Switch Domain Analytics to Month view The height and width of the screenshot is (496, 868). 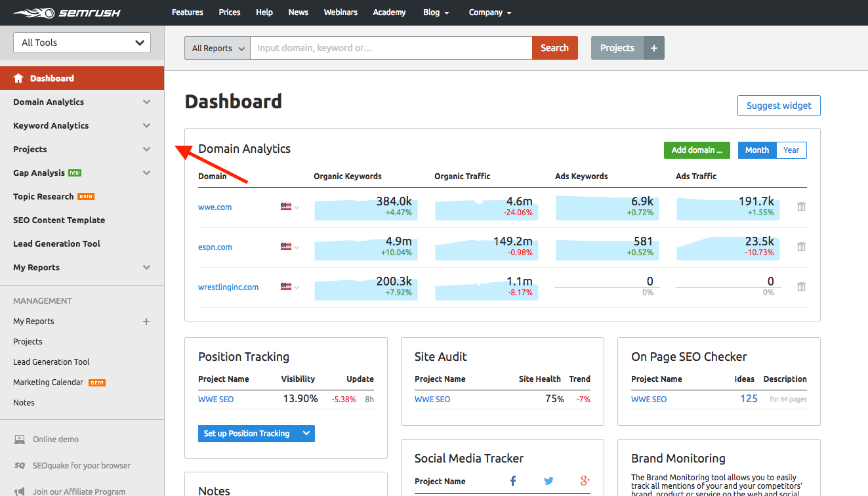pos(756,150)
